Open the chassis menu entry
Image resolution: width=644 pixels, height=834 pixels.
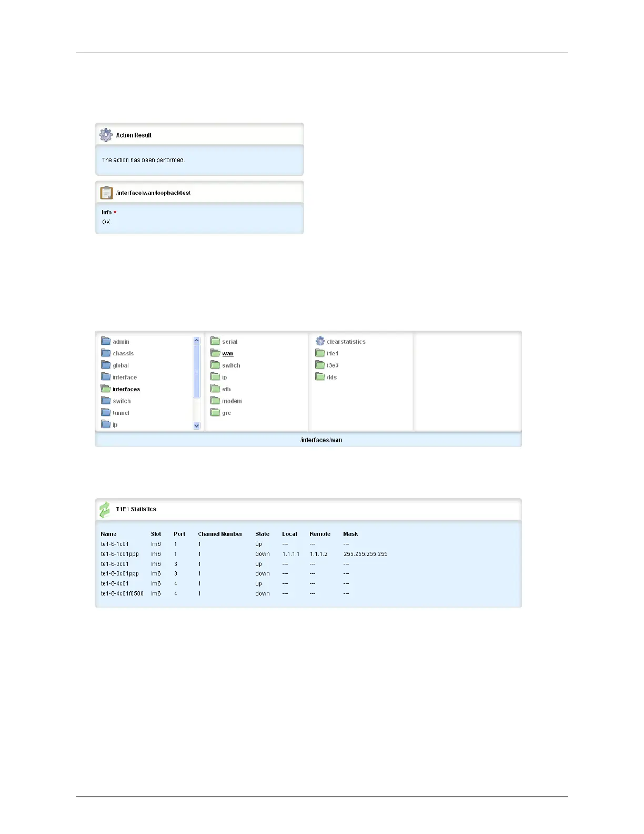(123, 353)
